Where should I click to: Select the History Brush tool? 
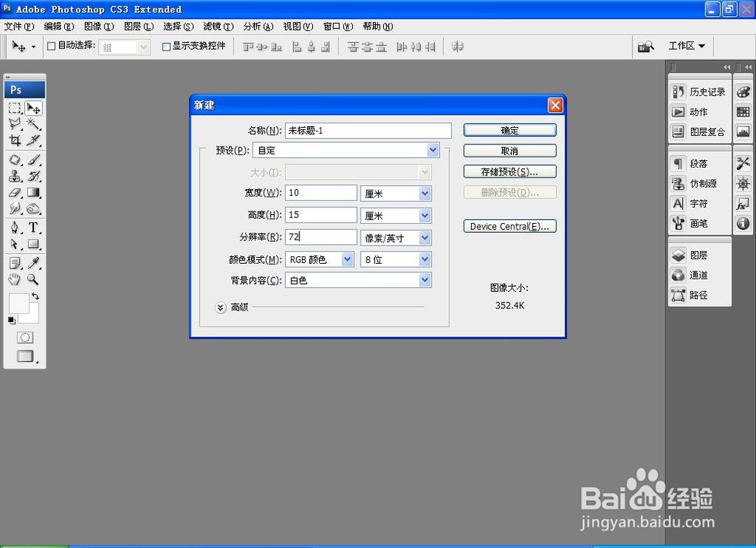(33, 176)
